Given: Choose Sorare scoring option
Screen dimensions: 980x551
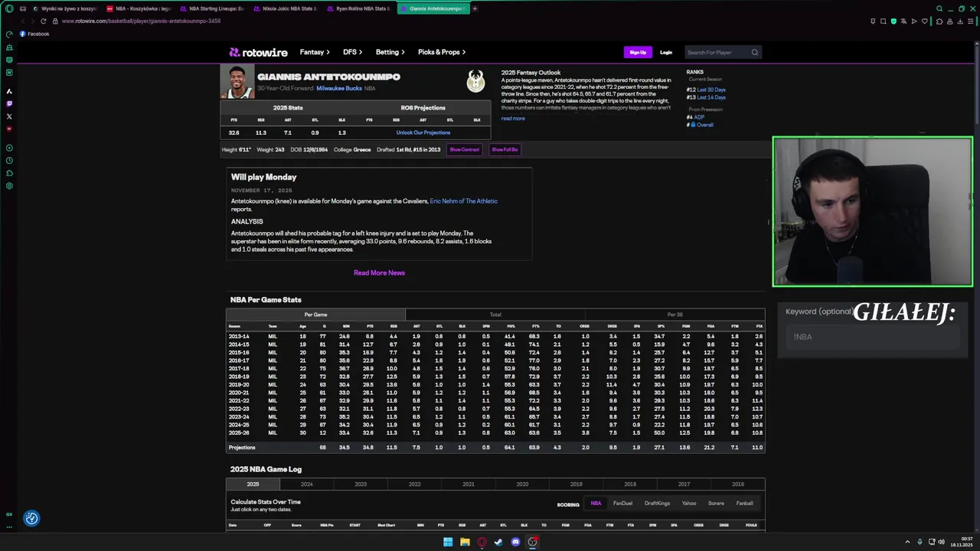Looking at the screenshot, I should click(x=716, y=504).
